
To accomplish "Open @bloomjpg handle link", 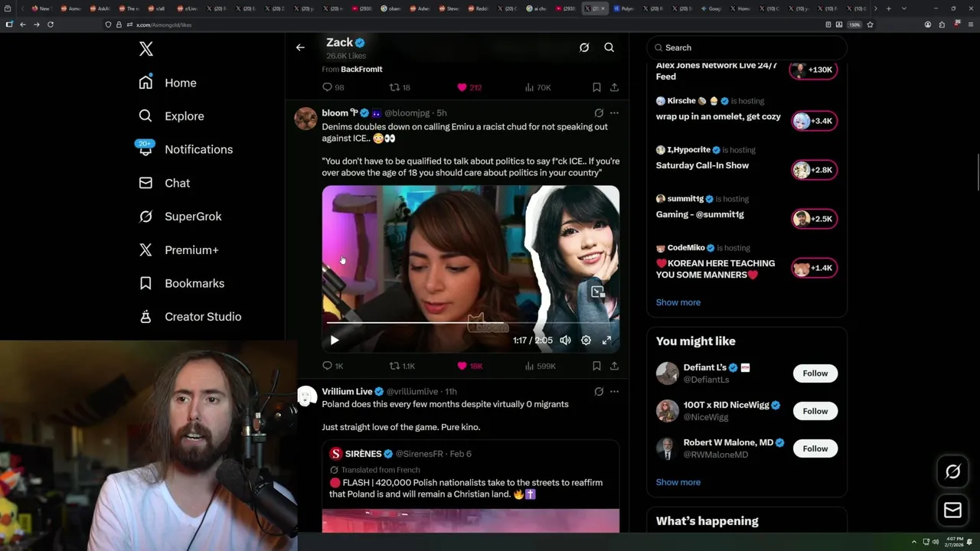I will point(407,113).
